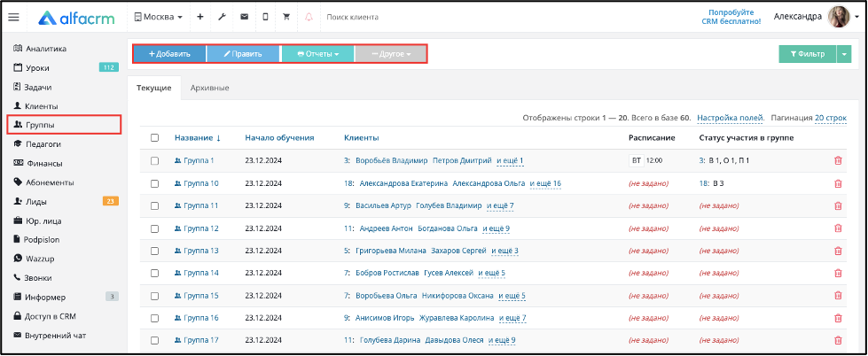This screenshot has width=868, height=356.
Task: Delete Группа 10 with trash icon
Action: coord(838,183)
